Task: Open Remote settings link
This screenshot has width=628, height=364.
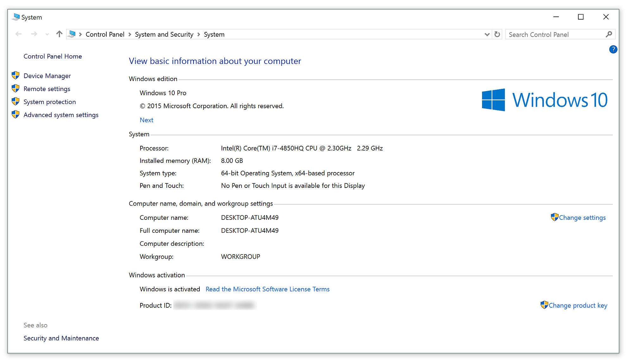Action: pyautogui.click(x=47, y=89)
